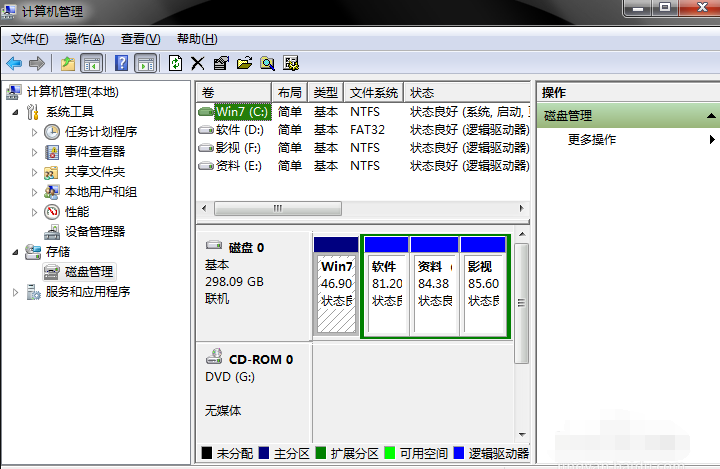
Task: Click the Up One Level folder icon
Action: [68, 63]
